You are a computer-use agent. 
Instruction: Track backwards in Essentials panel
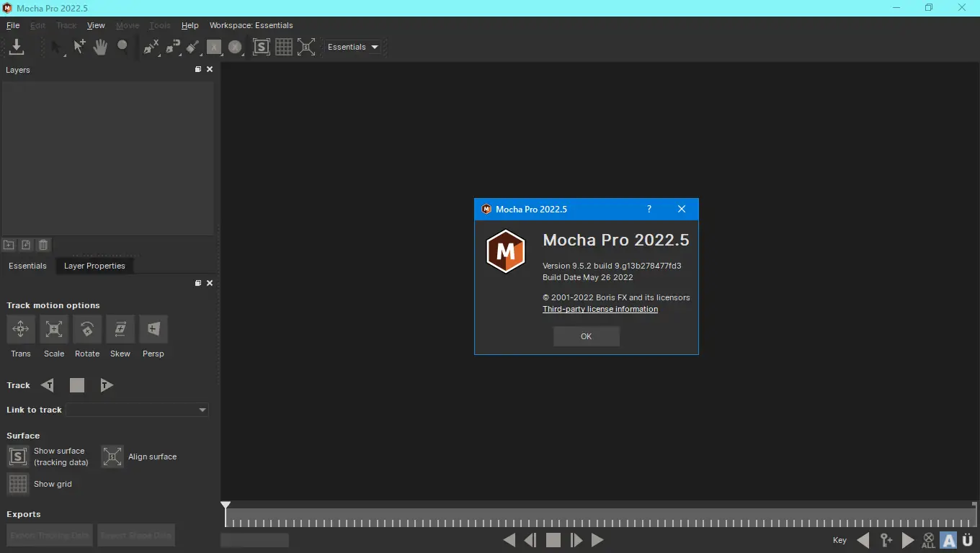point(48,385)
